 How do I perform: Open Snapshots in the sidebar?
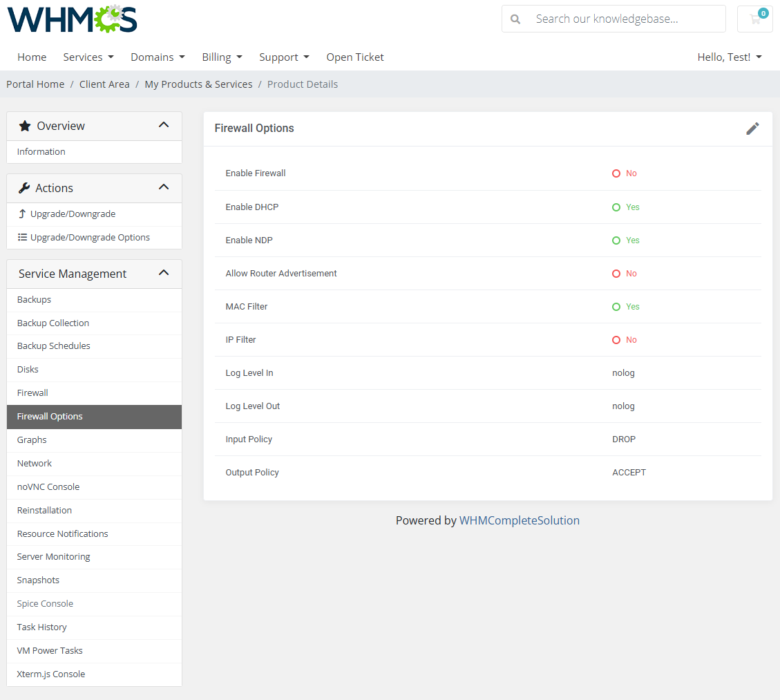coord(94,580)
